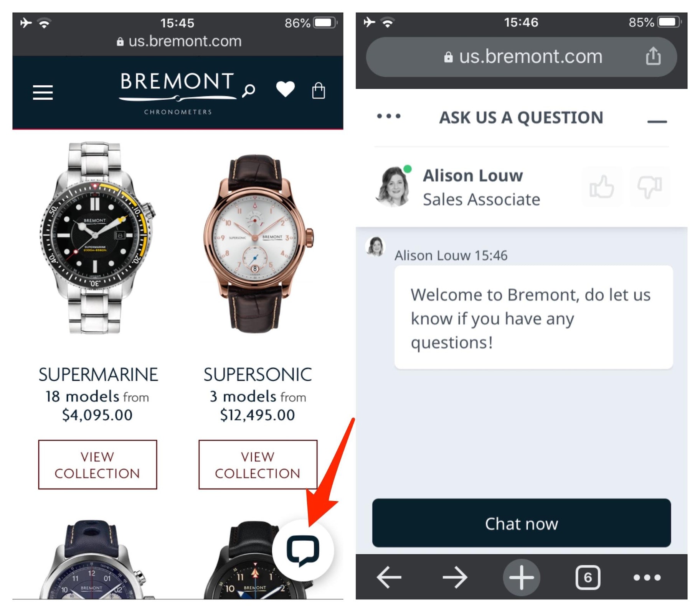Tap the search magnifier icon

pyautogui.click(x=249, y=91)
